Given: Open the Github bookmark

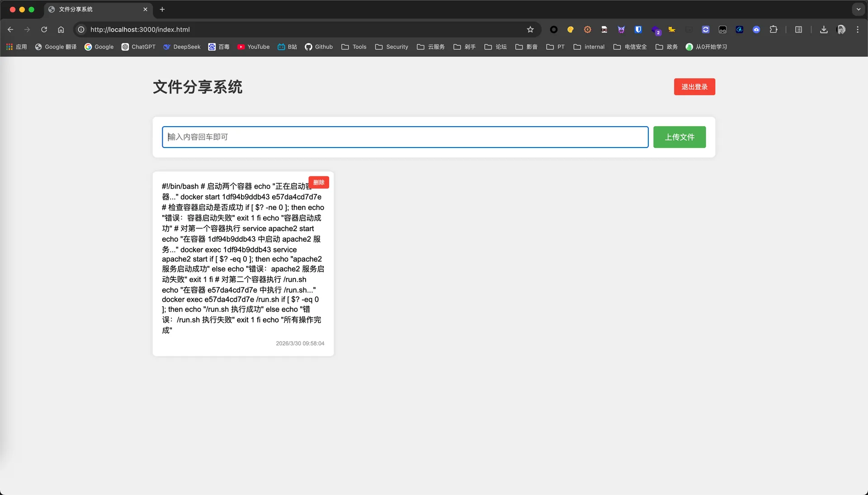Looking at the screenshot, I should (319, 47).
